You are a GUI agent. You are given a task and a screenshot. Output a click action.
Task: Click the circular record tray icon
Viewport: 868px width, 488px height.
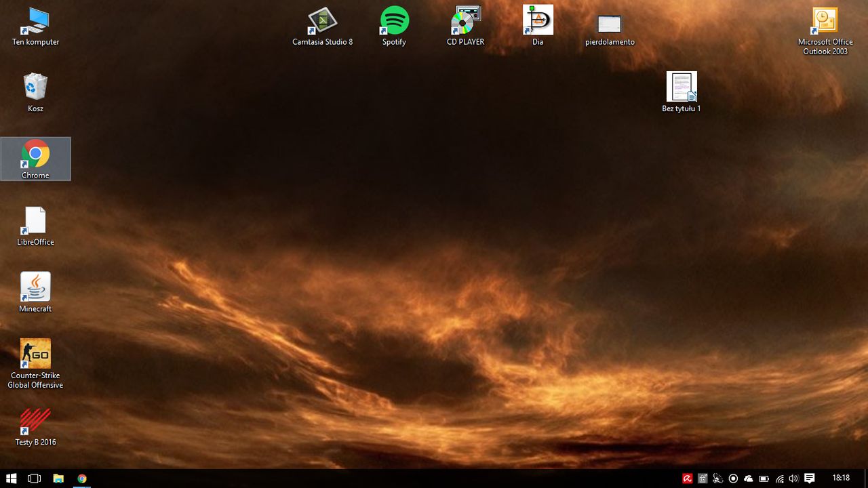(x=733, y=479)
